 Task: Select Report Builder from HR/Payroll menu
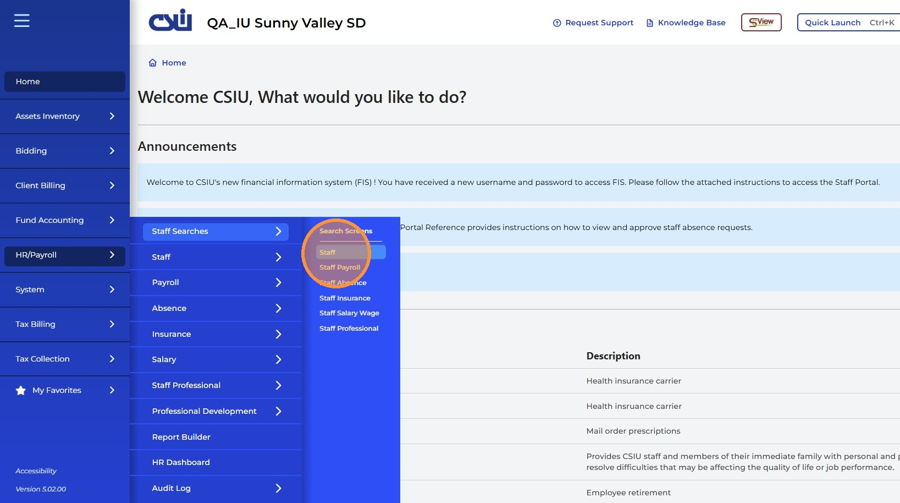tap(181, 437)
